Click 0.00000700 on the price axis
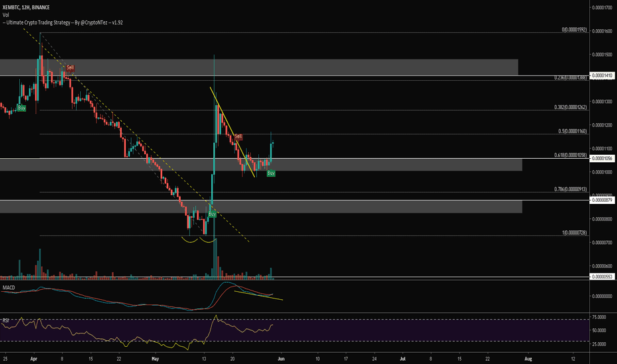This screenshot has width=617, height=364. point(602,243)
